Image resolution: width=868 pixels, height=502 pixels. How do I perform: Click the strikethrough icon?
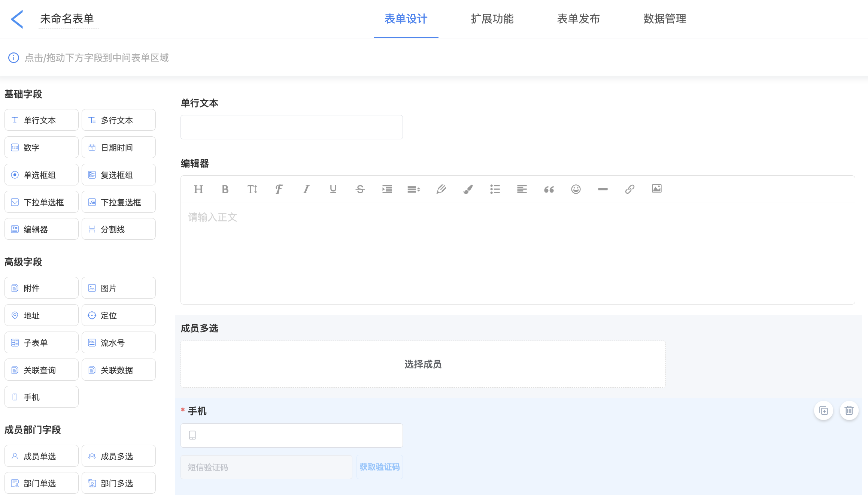360,190
